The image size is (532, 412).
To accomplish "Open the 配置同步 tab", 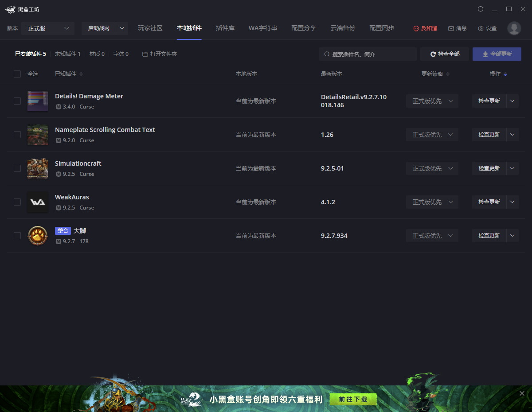I will 382,28.
